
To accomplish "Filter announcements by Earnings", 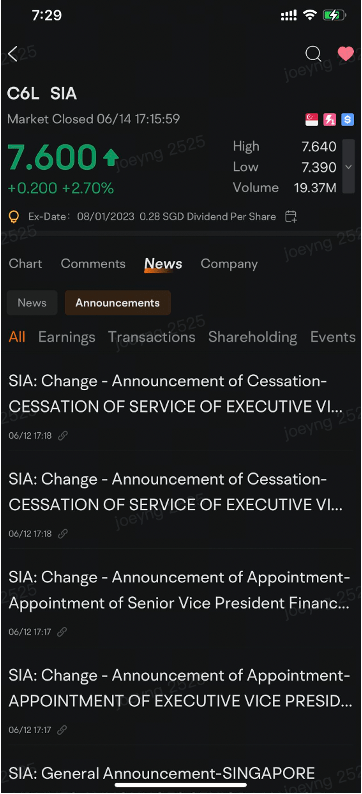I will [67, 337].
